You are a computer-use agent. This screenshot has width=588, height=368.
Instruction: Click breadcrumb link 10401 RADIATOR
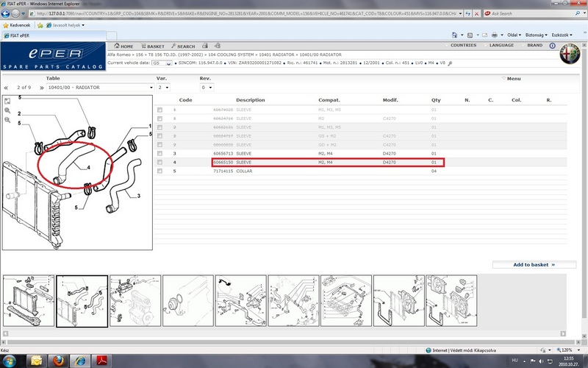(x=276, y=54)
